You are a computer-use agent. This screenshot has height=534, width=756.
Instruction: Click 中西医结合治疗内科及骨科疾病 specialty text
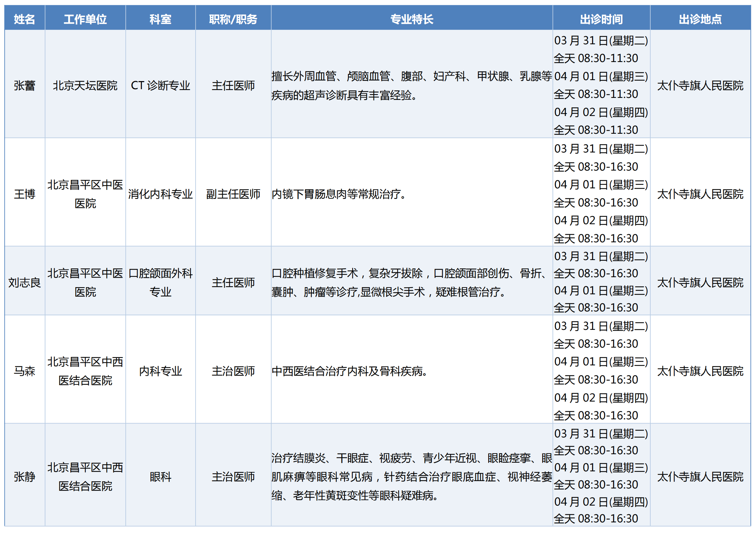pyautogui.click(x=349, y=371)
